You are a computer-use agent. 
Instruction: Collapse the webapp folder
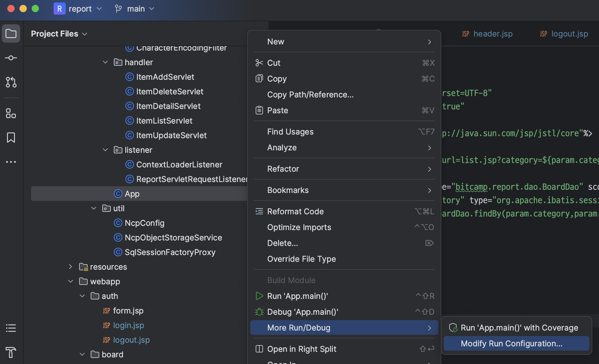[x=71, y=282]
